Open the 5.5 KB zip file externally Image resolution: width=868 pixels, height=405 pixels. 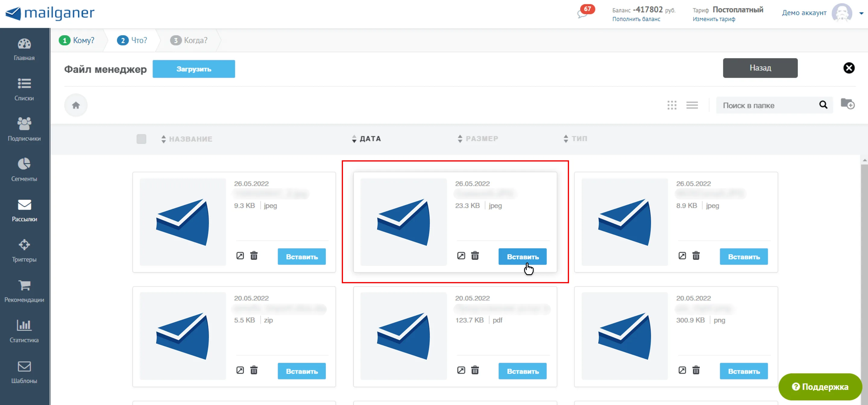click(240, 370)
